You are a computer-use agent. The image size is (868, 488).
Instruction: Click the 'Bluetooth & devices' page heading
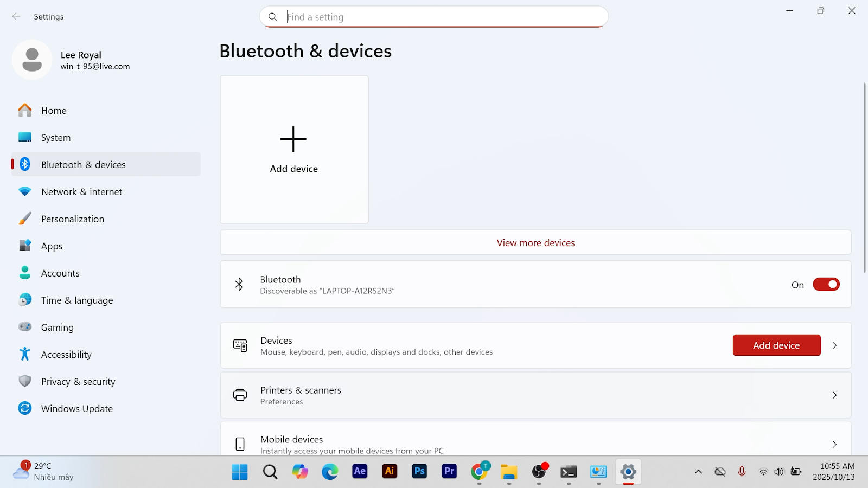coord(305,51)
